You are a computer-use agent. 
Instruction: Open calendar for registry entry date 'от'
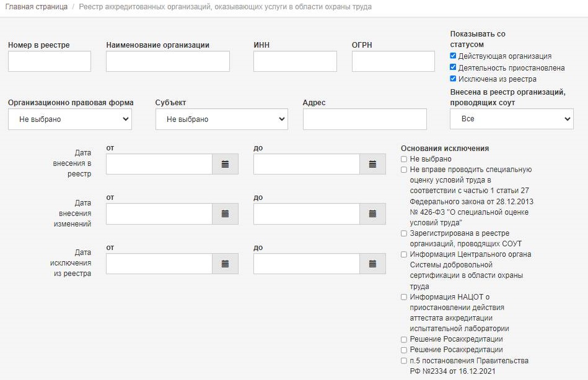(225, 164)
